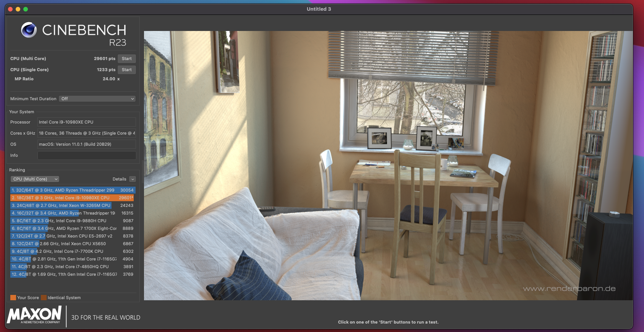644x332 pixels.
Task: Select ranking row 10 4C/8T @ 2.81 GHz
Action: pyautogui.click(x=73, y=259)
